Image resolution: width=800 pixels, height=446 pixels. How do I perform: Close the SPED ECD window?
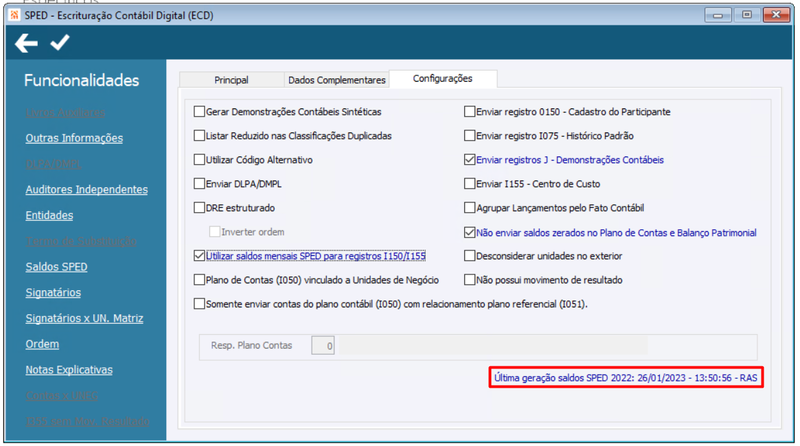coord(776,15)
